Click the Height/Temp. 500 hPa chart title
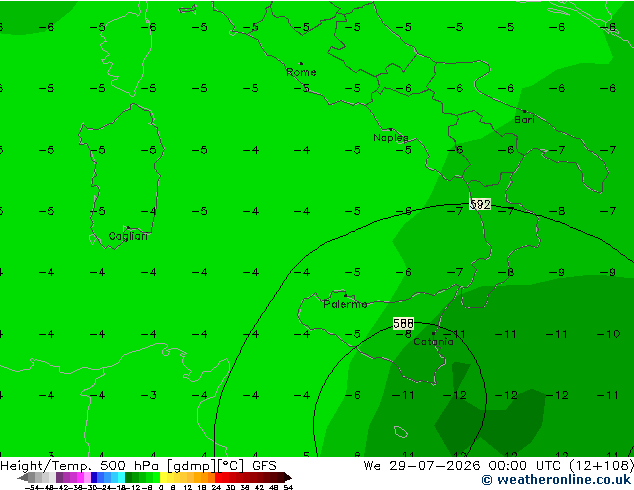The image size is (634, 490). [82, 465]
